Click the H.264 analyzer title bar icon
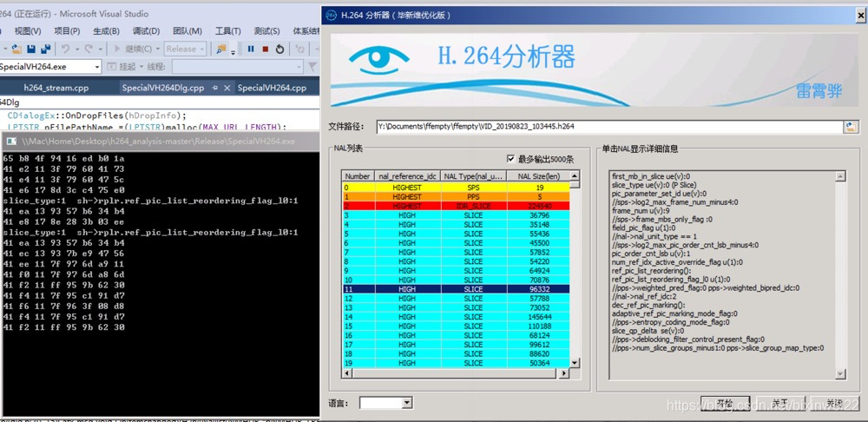Viewport: 868px width, 422px height. click(x=331, y=15)
